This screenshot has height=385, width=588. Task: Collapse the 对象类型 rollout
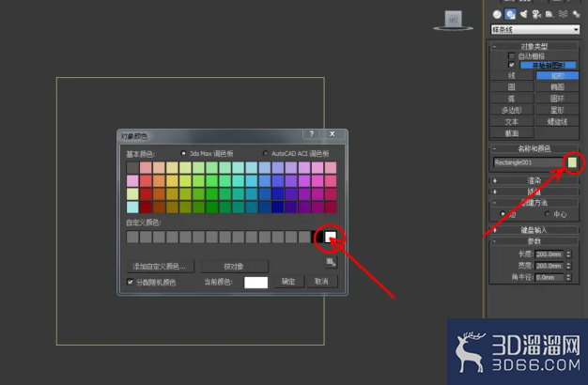pos(534,47)
